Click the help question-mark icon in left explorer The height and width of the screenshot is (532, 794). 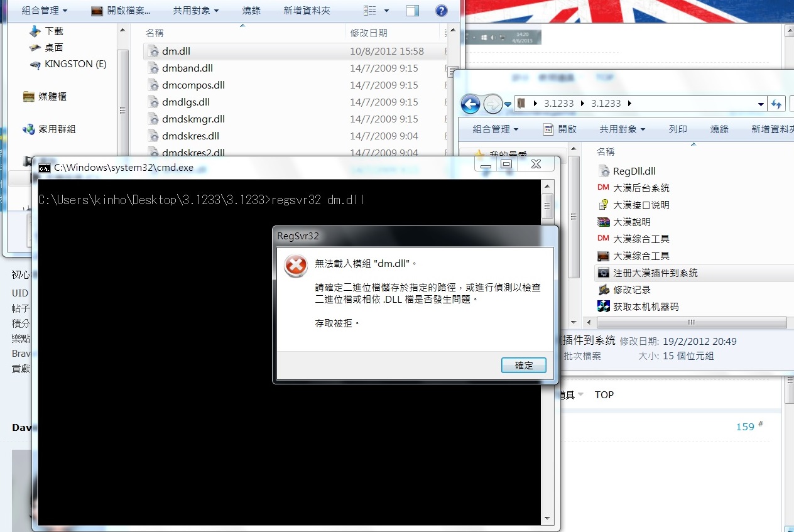click(x=442, y=11)
